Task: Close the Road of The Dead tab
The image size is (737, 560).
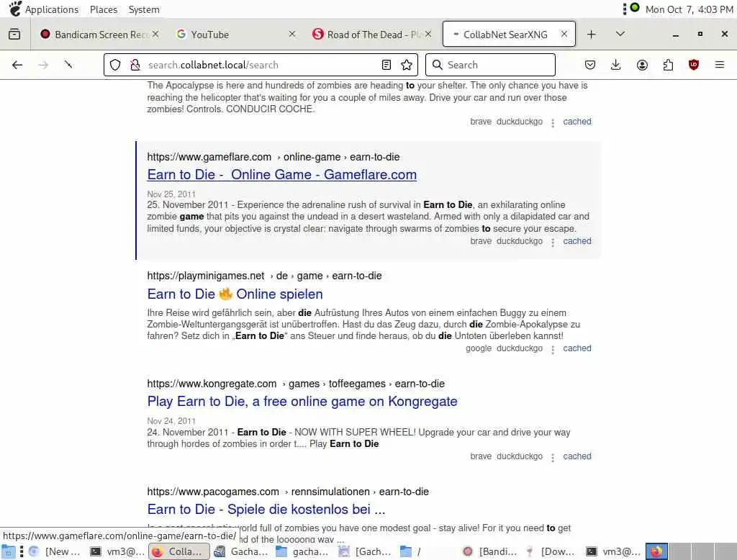Action: 428,34
